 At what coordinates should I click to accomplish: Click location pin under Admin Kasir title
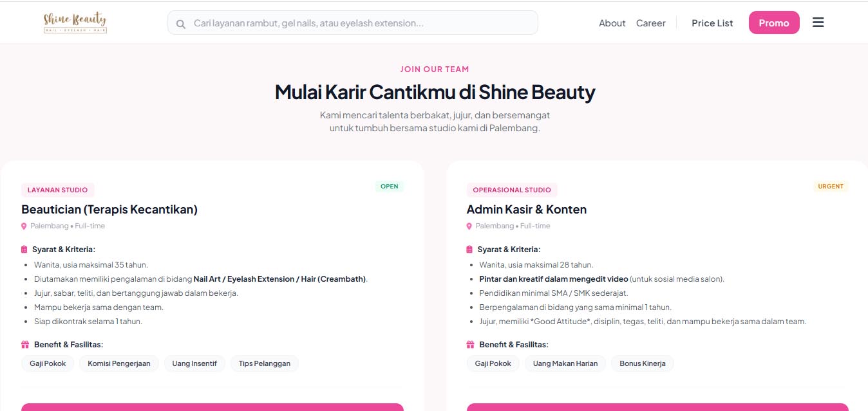coord(469,226)
